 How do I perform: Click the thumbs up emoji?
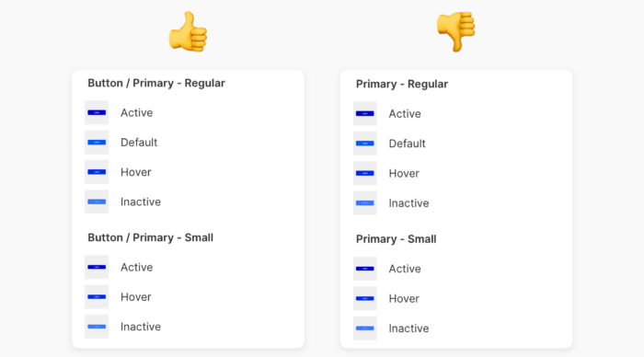[188, 31]
